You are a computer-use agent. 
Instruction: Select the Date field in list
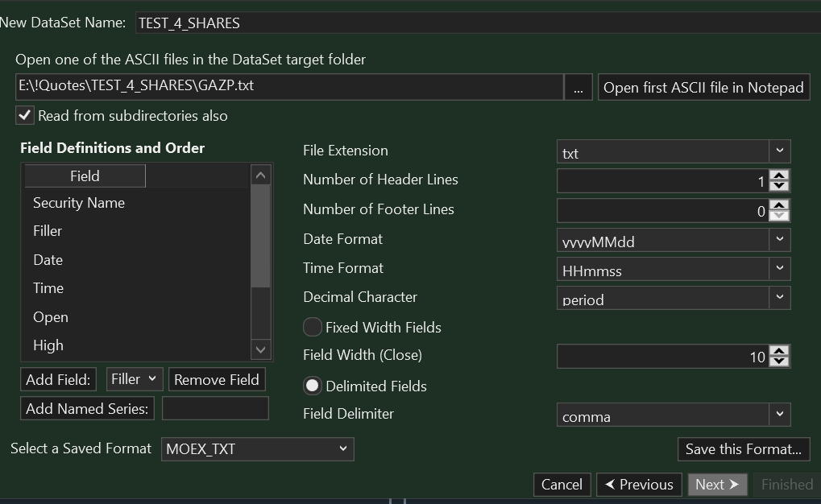tap(48, 260)
